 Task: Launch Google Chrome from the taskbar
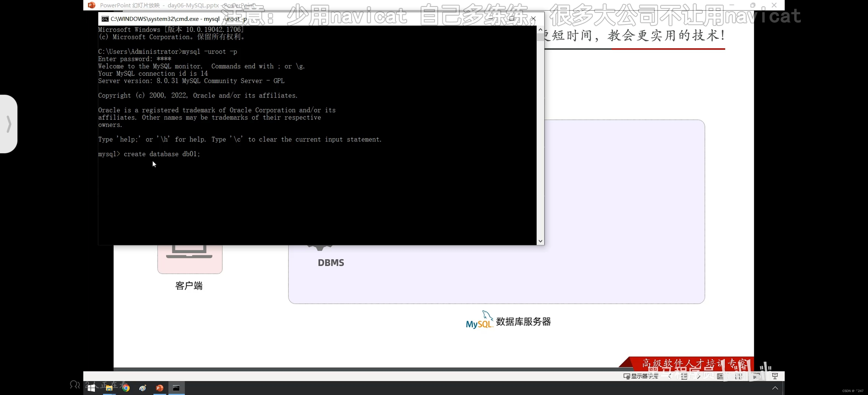click(126, 388)
